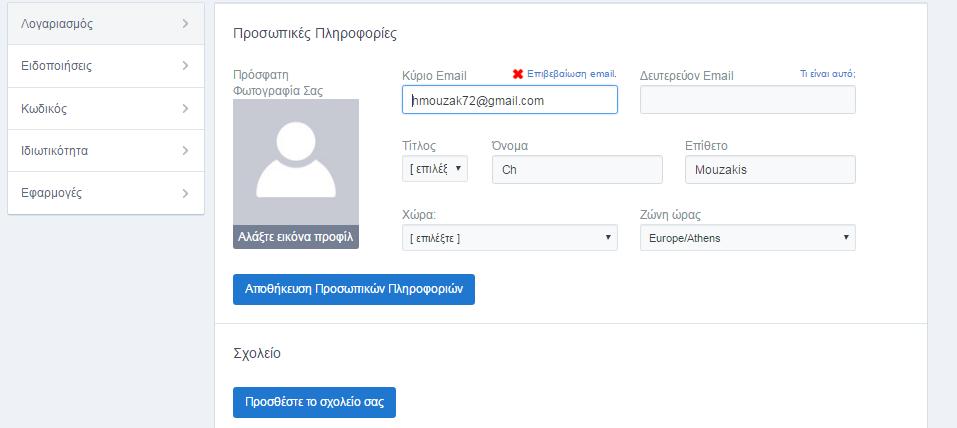Click the default profile avatar picture
This screenshot has height=428, width=957.
click(x=296, y=162)
